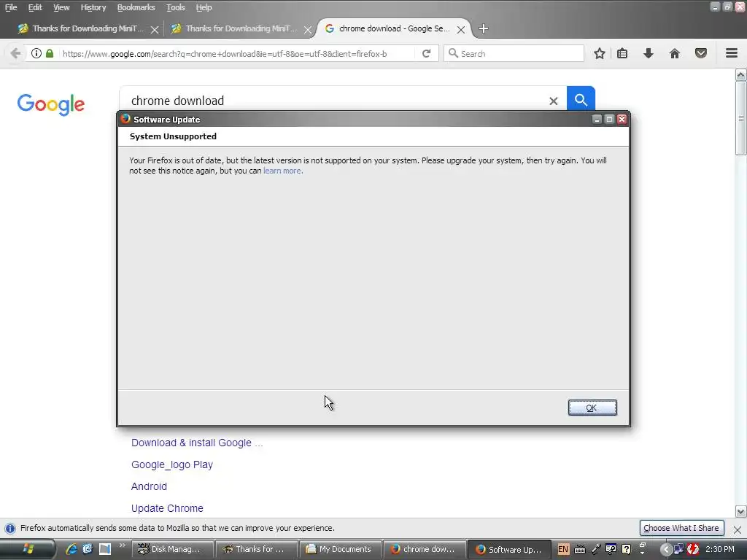Switch to My Documents taskbar button
Viewport: 747px width, 560px height.
pos(341,549)
